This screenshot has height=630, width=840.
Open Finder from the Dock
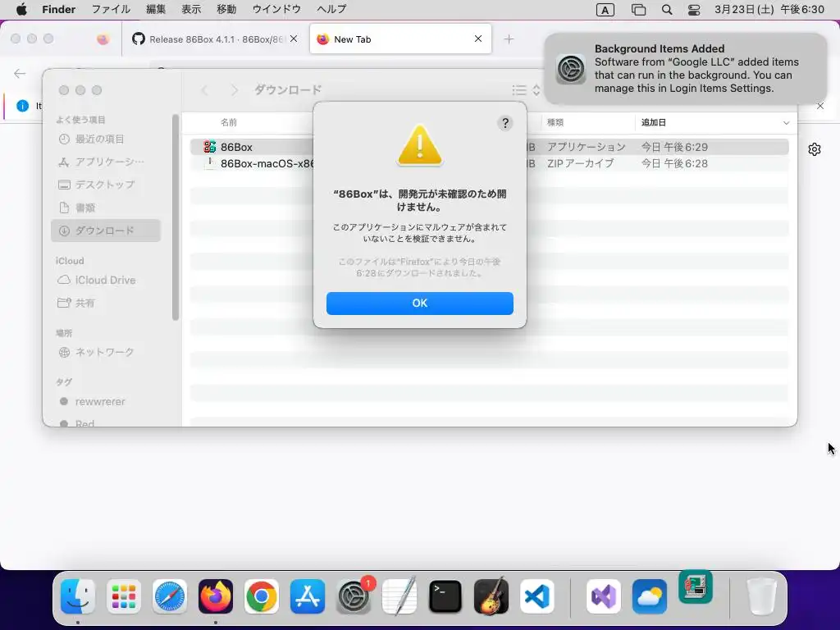(78, 596)
